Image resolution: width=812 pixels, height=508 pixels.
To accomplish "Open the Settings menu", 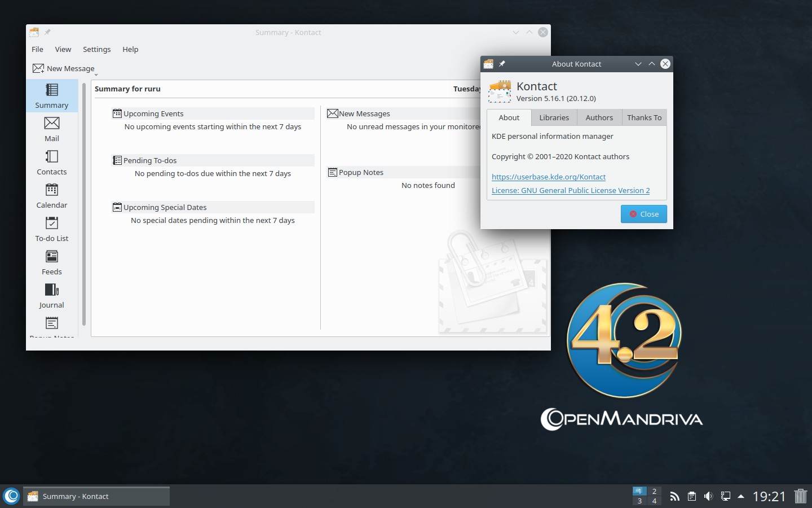I will (x=96, y=49).
